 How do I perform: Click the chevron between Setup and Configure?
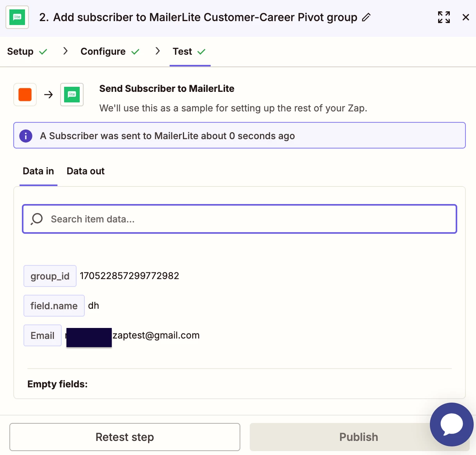[x=65, y=51]
